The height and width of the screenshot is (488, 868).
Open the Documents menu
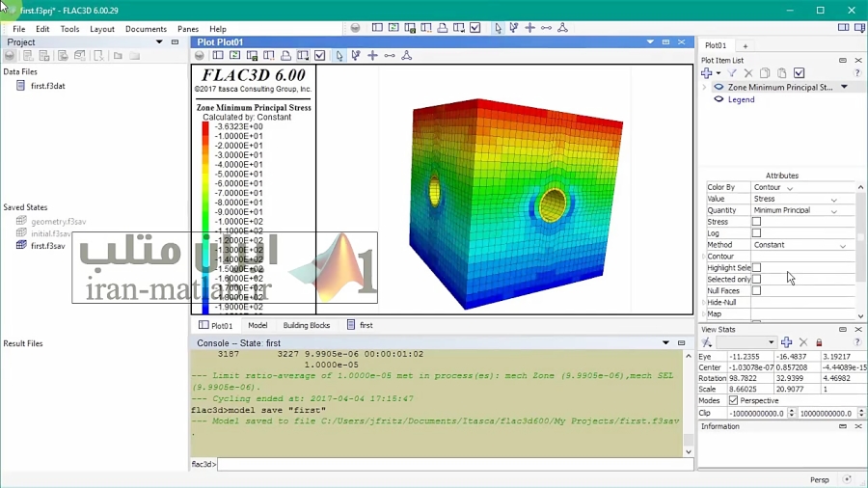pos(146,29)
